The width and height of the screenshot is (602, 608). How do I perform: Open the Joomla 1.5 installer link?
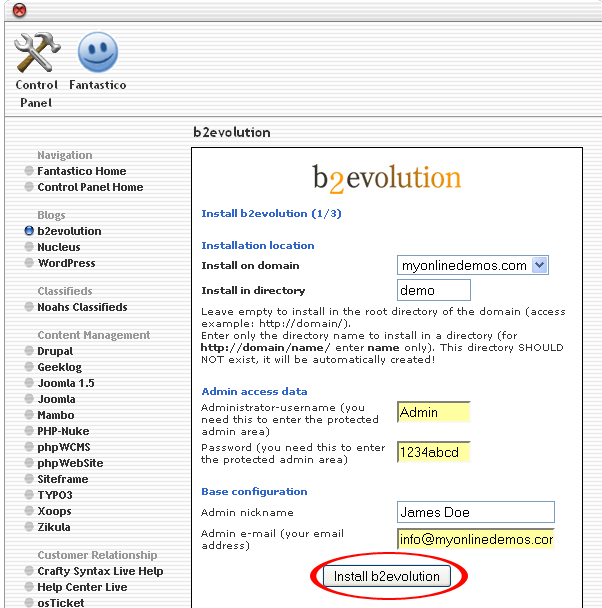pyautogui.click(x=66, y=383)
